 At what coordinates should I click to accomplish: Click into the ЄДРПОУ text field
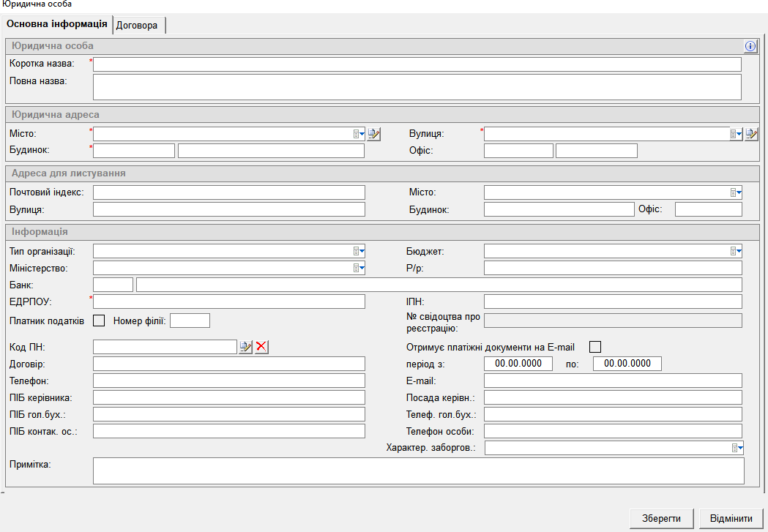[228, 301]
